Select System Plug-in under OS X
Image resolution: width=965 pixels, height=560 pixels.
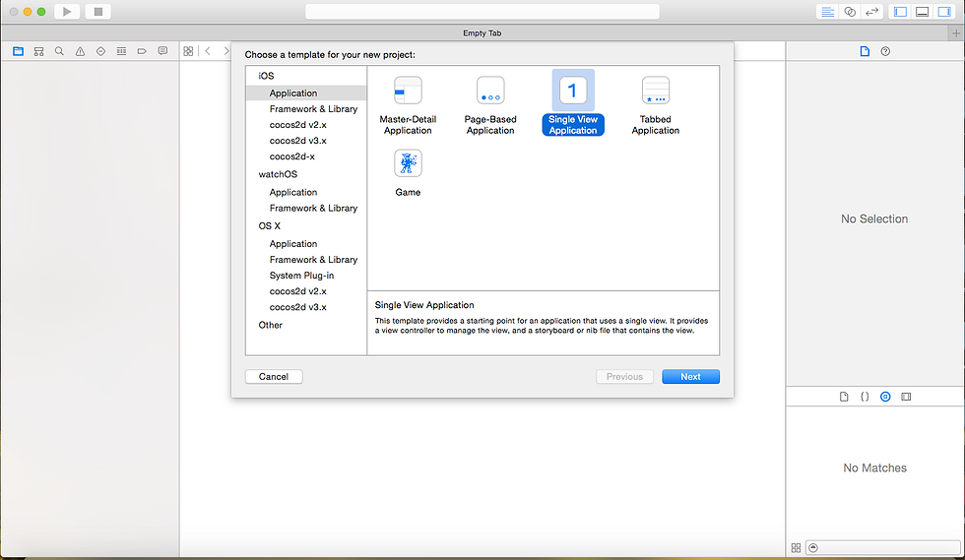pyautogui.click(x=301, y=276)
